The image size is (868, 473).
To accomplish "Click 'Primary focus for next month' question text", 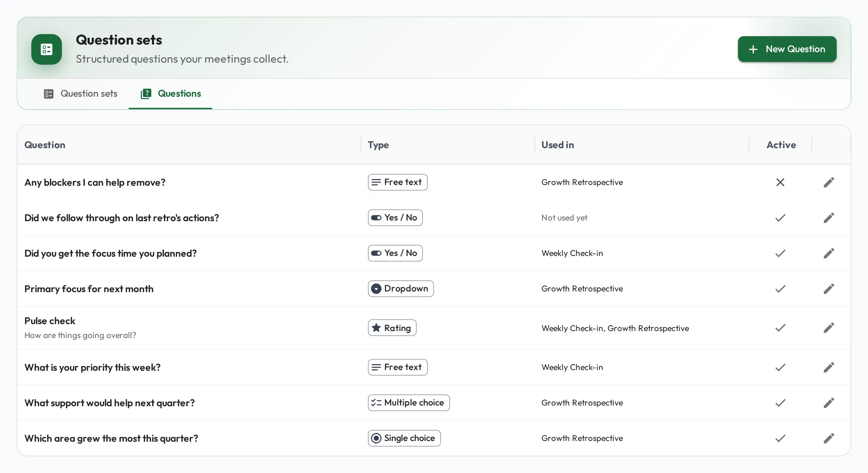I will [89, 289].
